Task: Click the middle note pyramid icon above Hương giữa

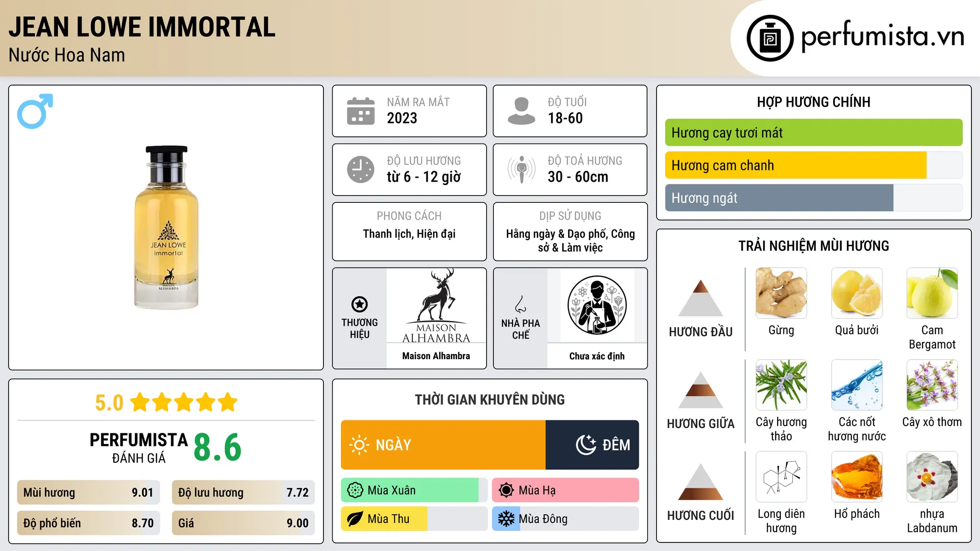Action: click(x=701, y=390)
